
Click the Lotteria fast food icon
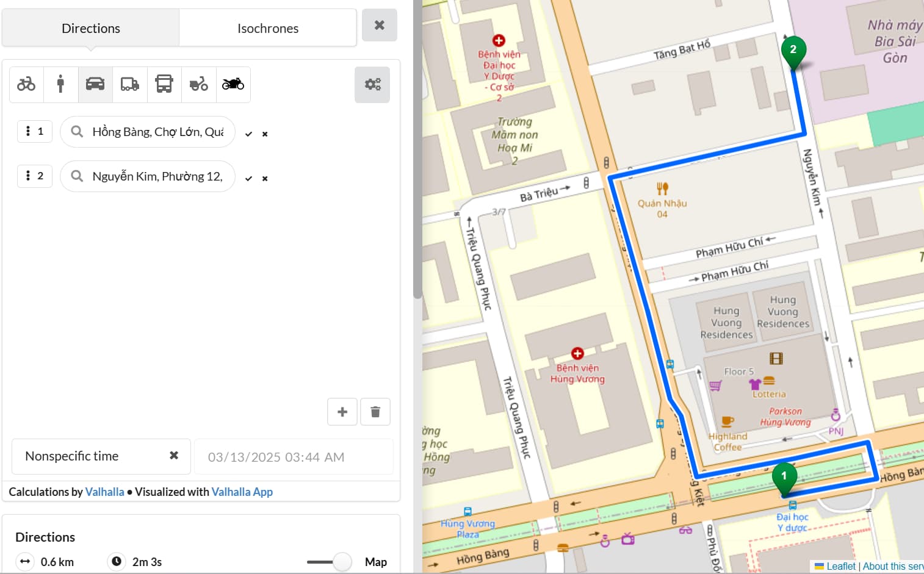point(769,380)
